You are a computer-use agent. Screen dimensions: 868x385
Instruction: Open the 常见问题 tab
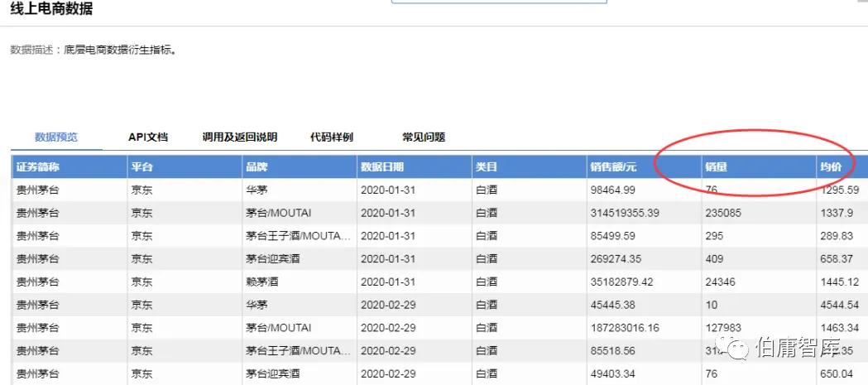424,137
